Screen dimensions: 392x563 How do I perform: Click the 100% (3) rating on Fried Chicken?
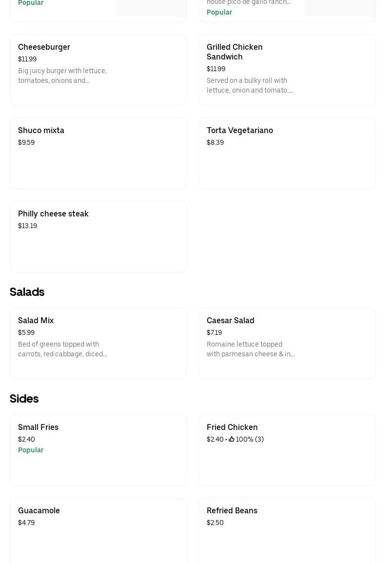[250, 439]
